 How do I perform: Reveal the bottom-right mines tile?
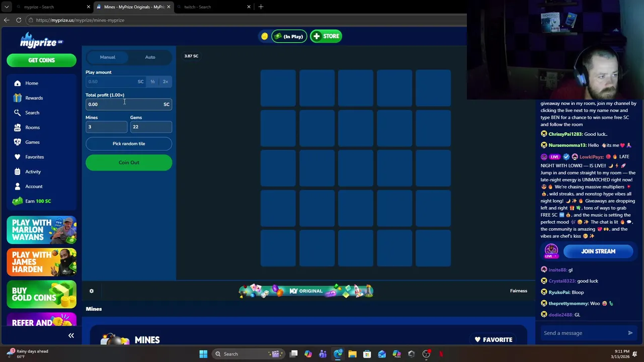[433, 248]
